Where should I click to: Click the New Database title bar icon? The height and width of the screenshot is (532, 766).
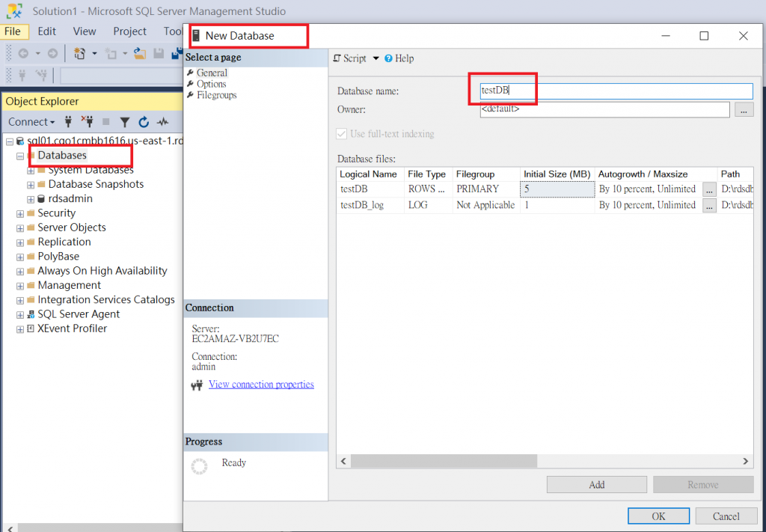click(196, 36)
